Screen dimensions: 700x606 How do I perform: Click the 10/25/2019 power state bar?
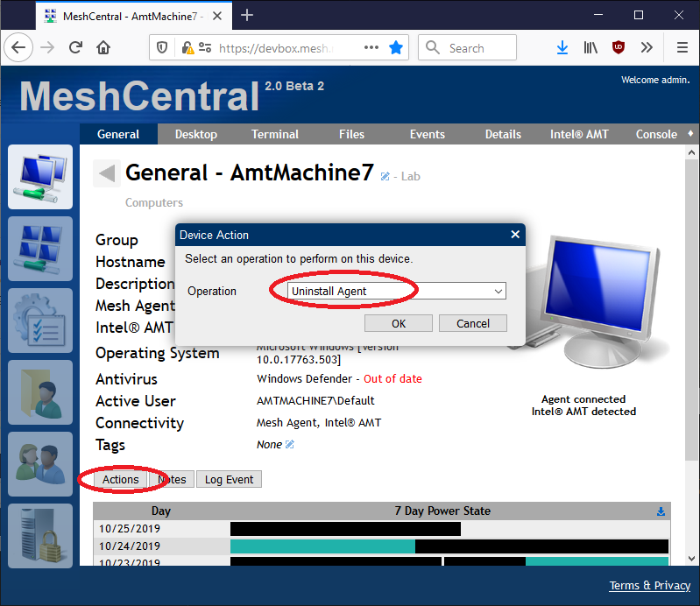pos(345,529)
